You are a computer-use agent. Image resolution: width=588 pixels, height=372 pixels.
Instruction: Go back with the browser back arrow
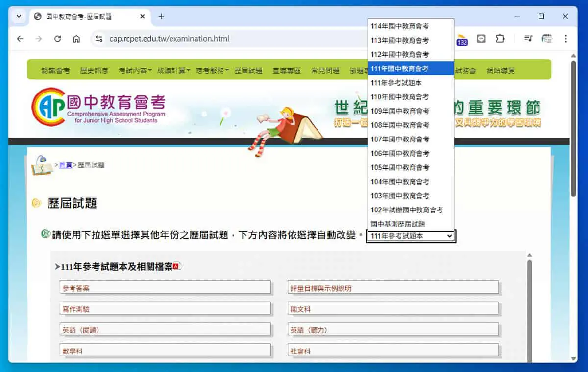click(x=20, y=39)
